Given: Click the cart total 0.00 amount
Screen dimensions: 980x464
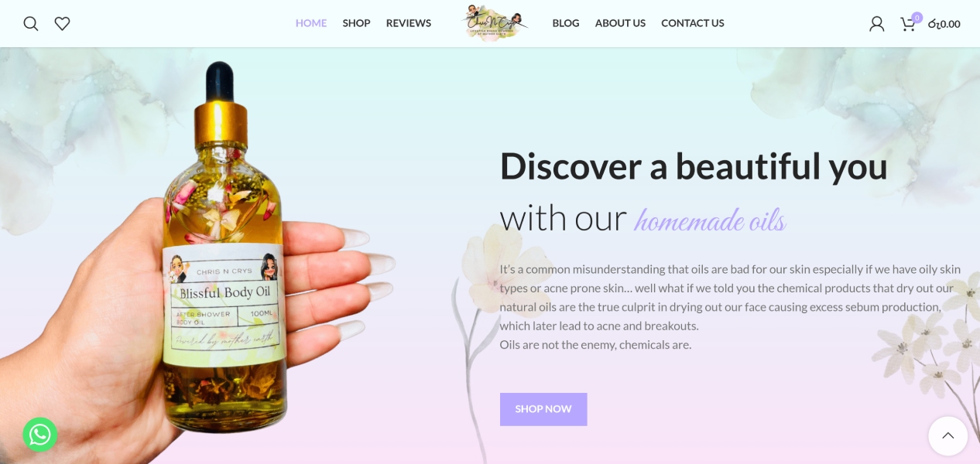Looking at the screenshot, I should pyautogui.click(x=944, y=24).
